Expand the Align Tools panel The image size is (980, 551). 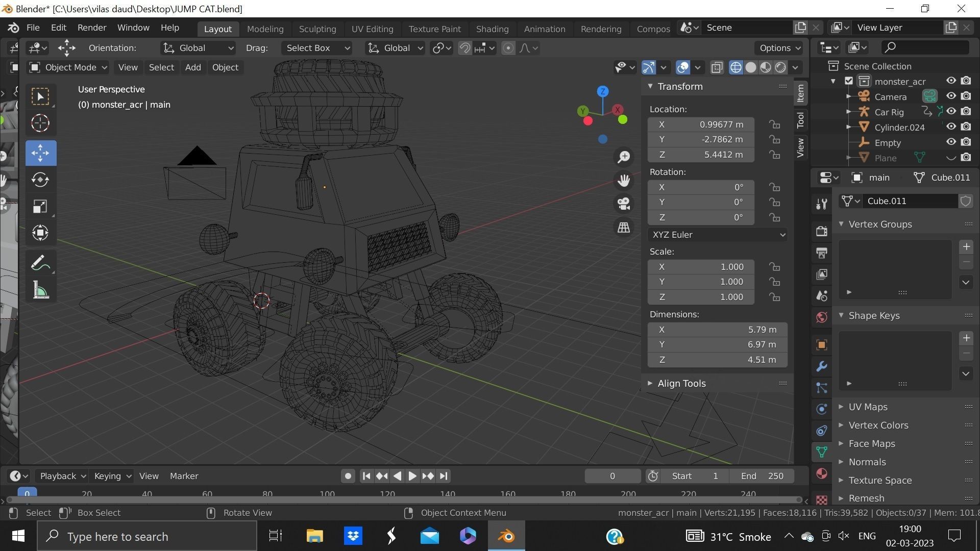[681, 383]
